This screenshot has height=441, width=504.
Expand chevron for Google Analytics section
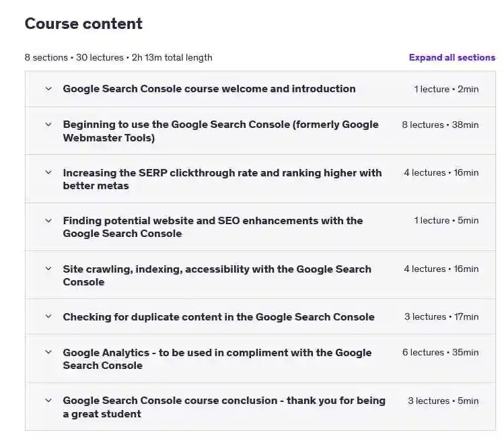tap(48, 352)
